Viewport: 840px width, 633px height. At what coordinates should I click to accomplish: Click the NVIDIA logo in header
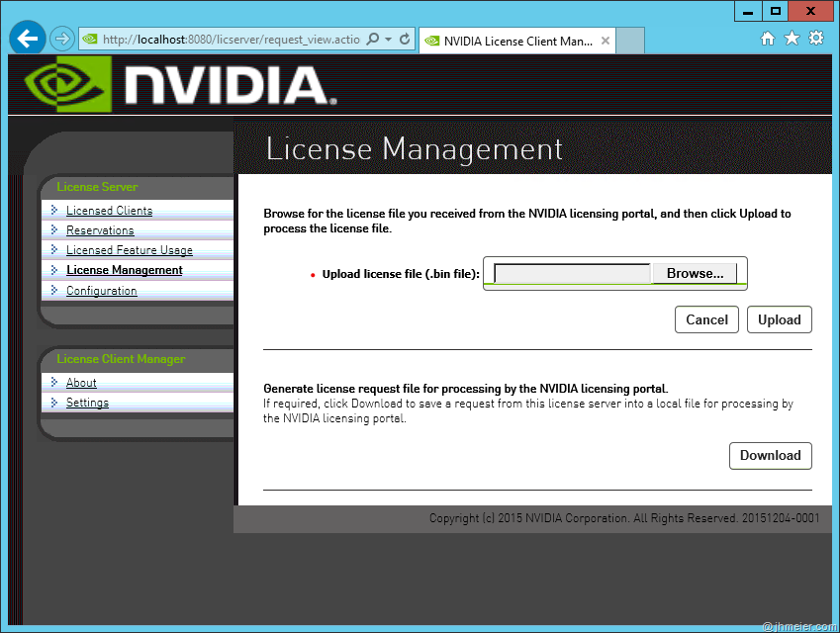(x=180, y=84)
